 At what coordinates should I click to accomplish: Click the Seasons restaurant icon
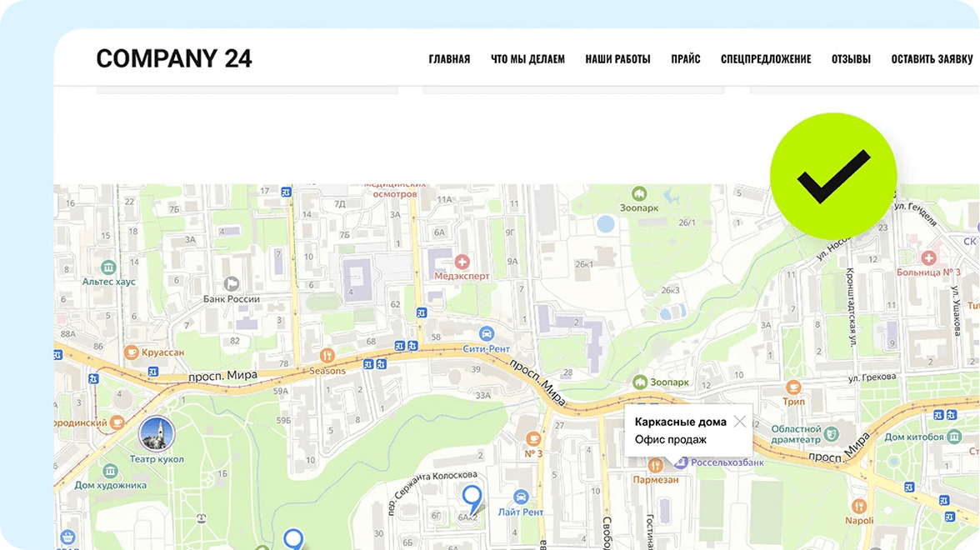pos(327,356)
